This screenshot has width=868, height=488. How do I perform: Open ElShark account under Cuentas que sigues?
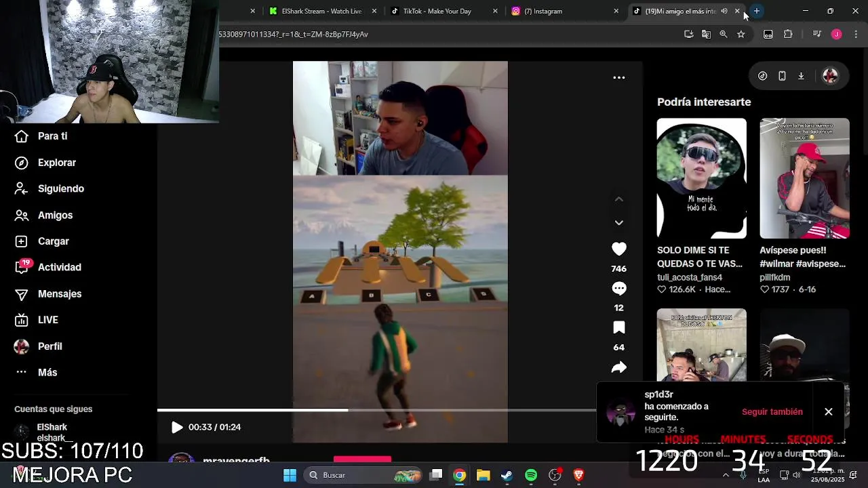pos(42,432)
